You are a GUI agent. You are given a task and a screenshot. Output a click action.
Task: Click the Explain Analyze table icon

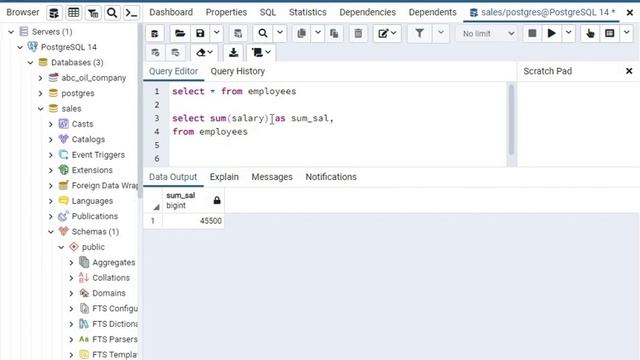610,33
